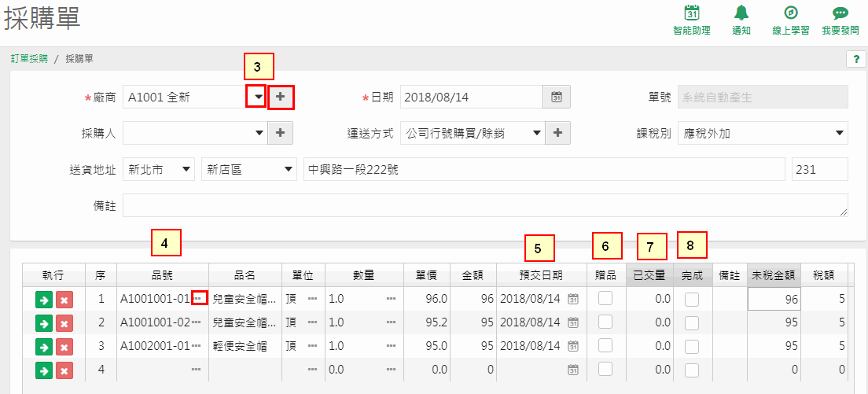Delete row 2 with red X
The image size is (868, 394).
[64, 323]
